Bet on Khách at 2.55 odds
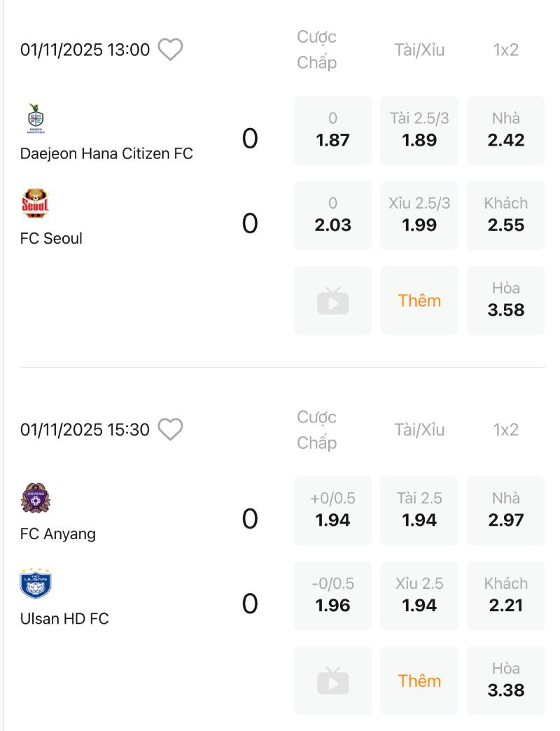 [x=505, y=215]
